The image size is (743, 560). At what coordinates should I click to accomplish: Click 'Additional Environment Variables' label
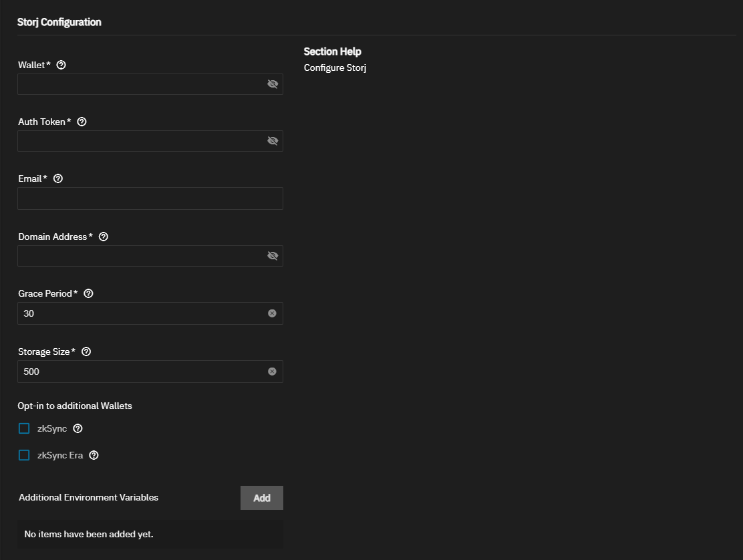(x=89, y=497)
